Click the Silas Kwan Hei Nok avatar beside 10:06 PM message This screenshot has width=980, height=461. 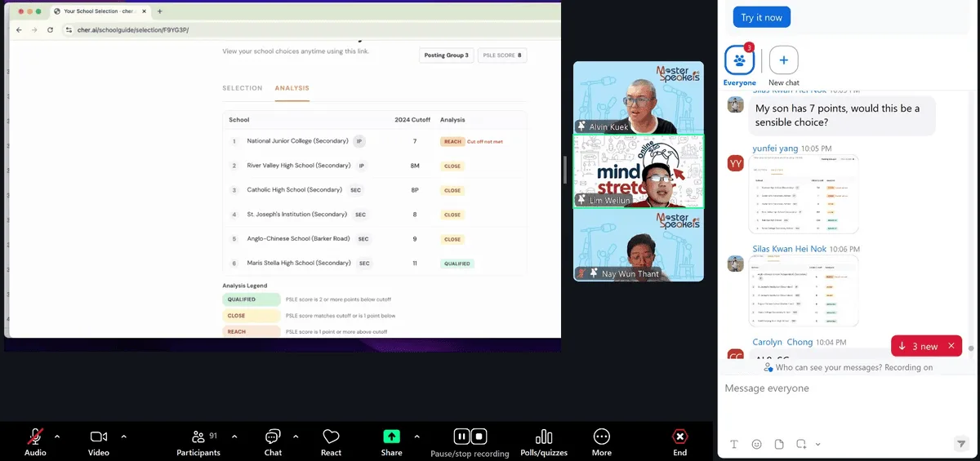tap(736, 264)
